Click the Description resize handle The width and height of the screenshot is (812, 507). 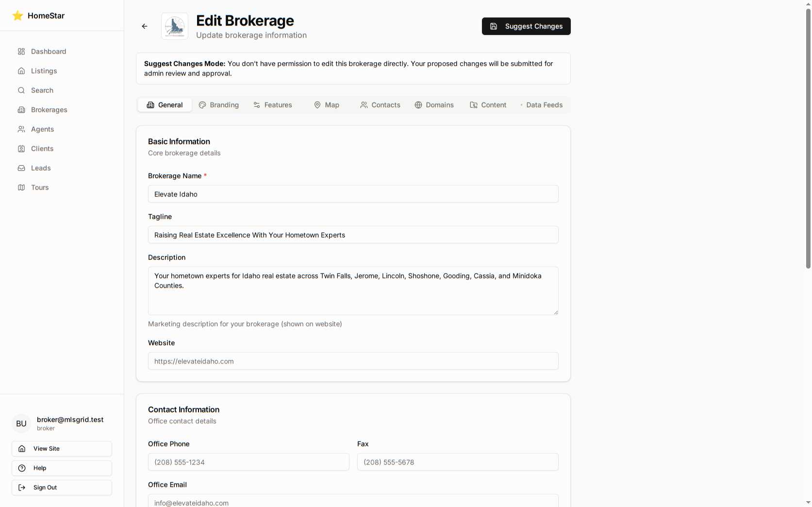point(556,312)
